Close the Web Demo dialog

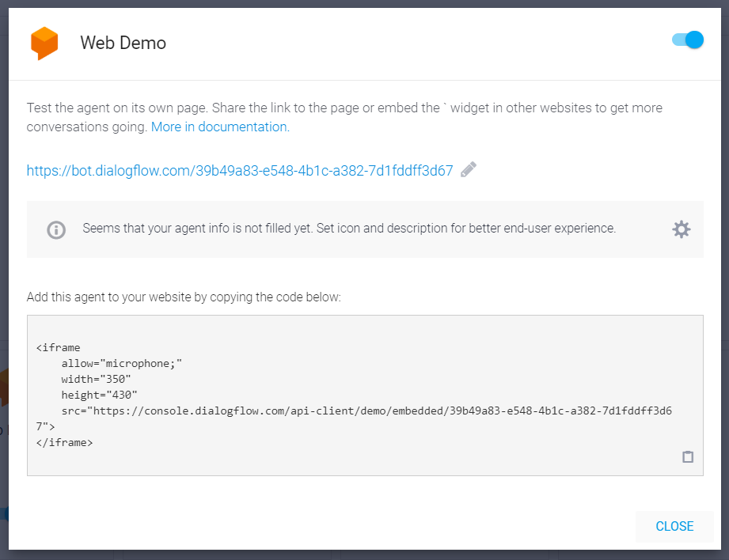[674, 526]
